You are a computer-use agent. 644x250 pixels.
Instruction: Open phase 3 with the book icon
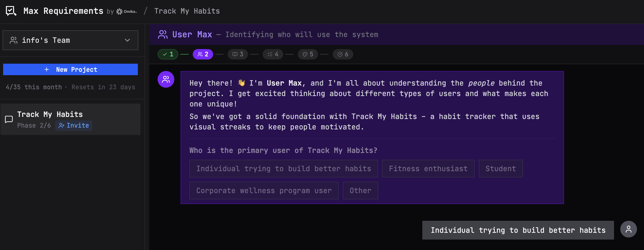237,54
